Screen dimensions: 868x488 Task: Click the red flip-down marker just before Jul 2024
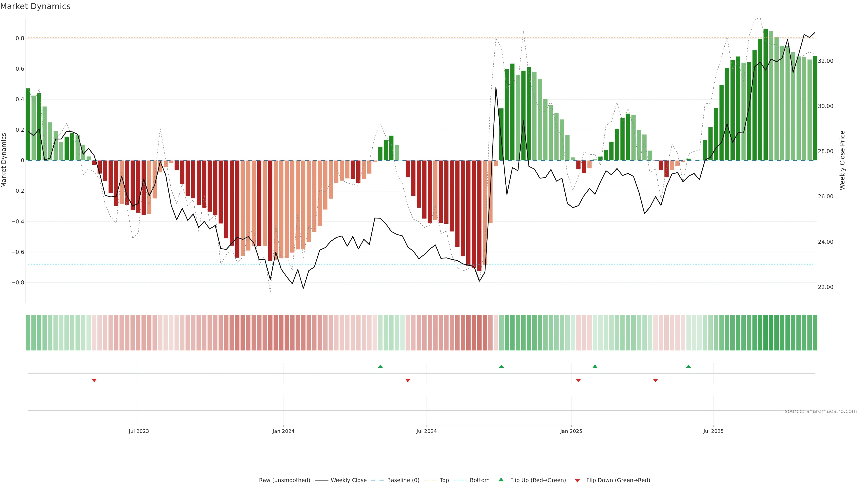pyautogui.click(x=408, y=380)
